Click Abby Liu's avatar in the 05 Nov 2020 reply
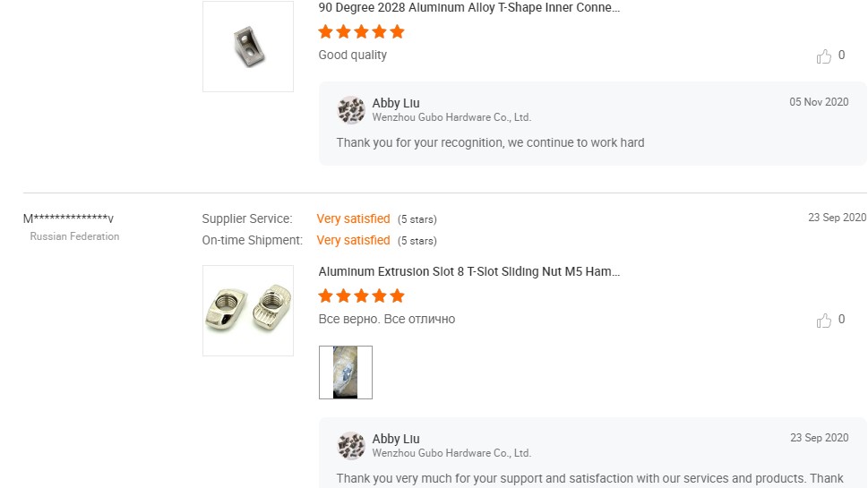 [x=351, y=110]
